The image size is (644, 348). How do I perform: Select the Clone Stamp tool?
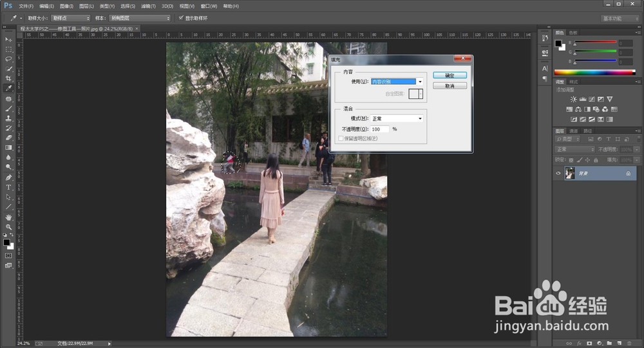[x=8, y=118]
